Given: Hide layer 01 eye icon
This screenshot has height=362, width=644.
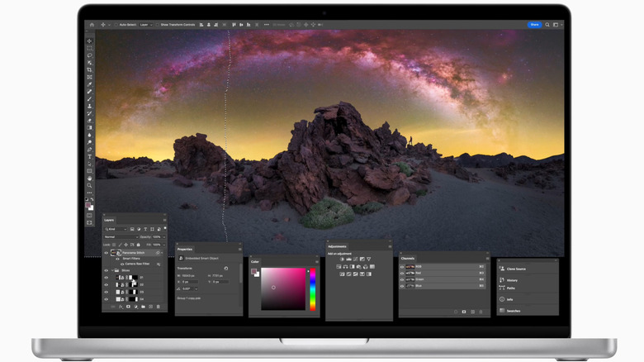Looking at the screenshot, I should click(x=106, y=278).
